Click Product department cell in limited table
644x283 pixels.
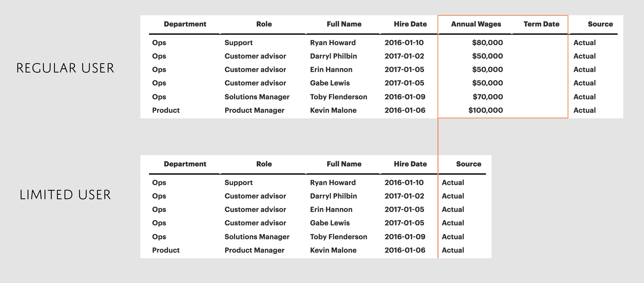(x=165, y=250)
